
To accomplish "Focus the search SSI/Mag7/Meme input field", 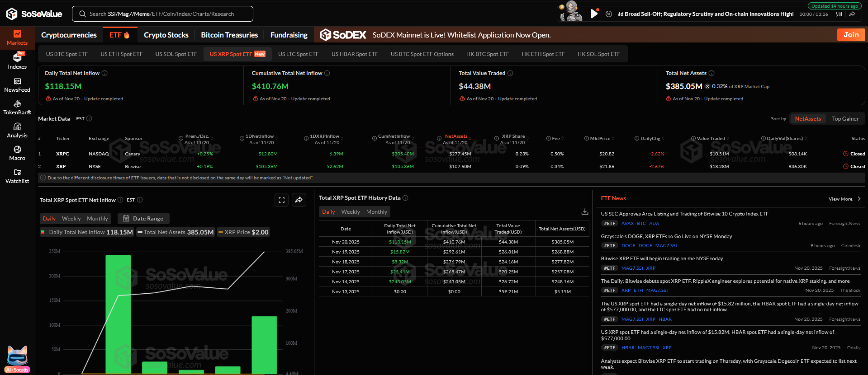I will pos(162,14).
